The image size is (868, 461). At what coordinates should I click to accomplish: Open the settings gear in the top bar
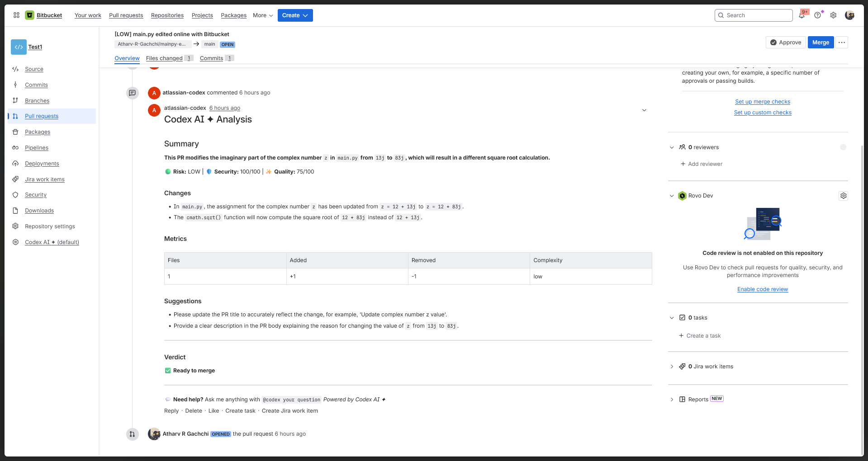[833, 15]
